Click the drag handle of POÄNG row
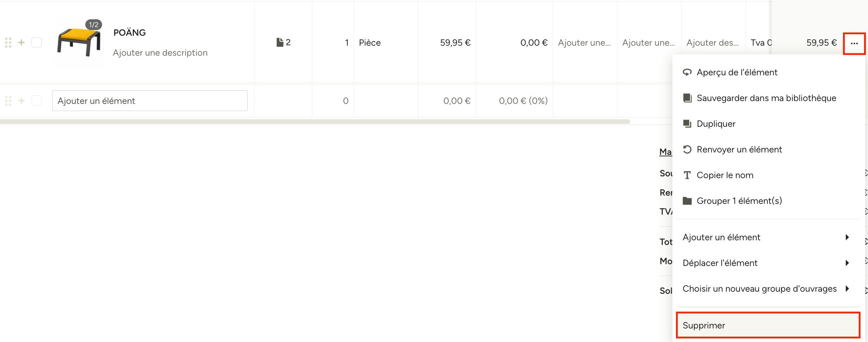The height and width of the screenshot is (342, 868). (8, 42)
